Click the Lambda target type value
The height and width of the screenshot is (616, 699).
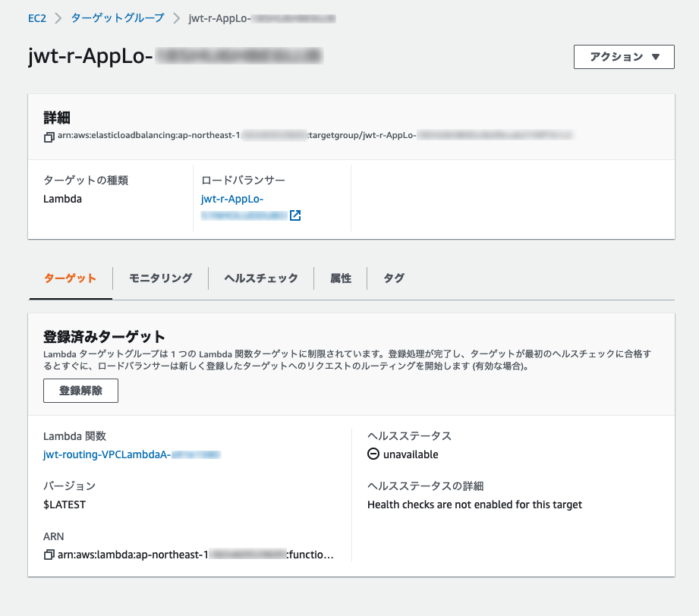62,199
